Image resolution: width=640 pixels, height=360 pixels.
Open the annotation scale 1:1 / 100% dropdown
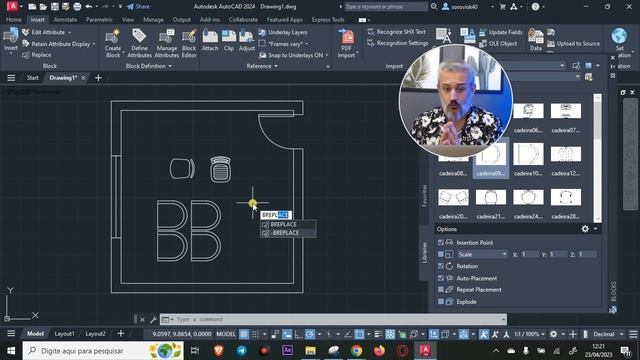point(529,334)
